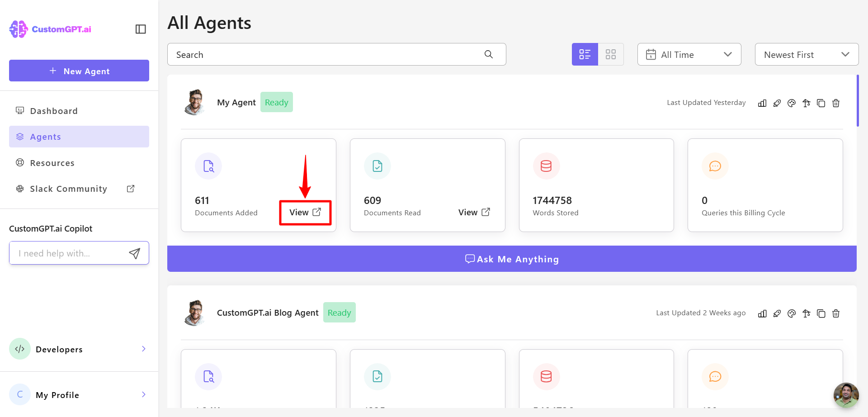Switch to grid view layout
Image resolution: width=868 pixels, height=417 pixels.
pos(611,54)
